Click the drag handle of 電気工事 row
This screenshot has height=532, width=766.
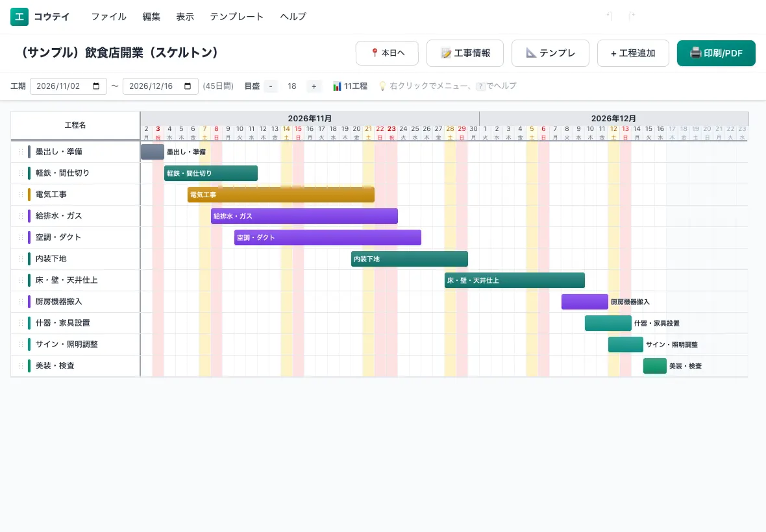(x=21, y=195)
